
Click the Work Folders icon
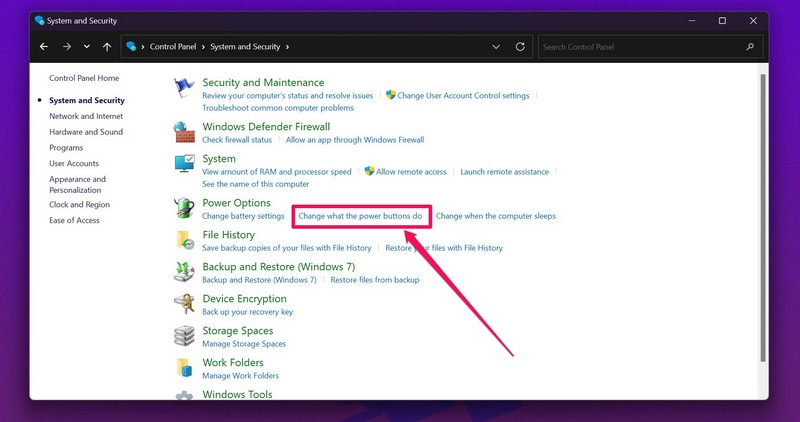(x=184, y=368)
